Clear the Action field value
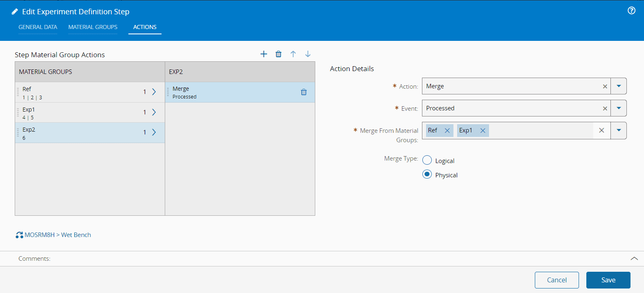The image size is (644, 293). pyautogui.click(x=605, y=86)
